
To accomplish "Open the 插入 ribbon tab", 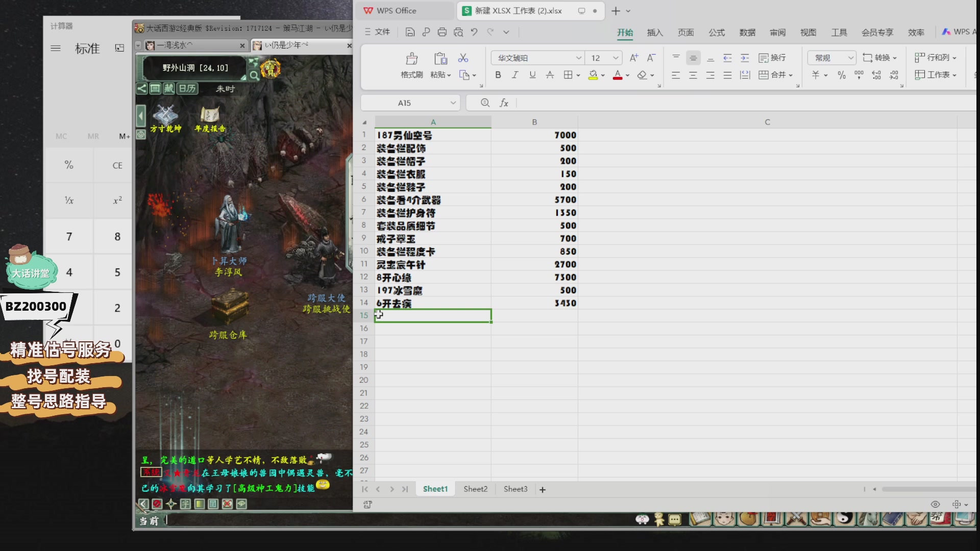I will pos(655,33).
